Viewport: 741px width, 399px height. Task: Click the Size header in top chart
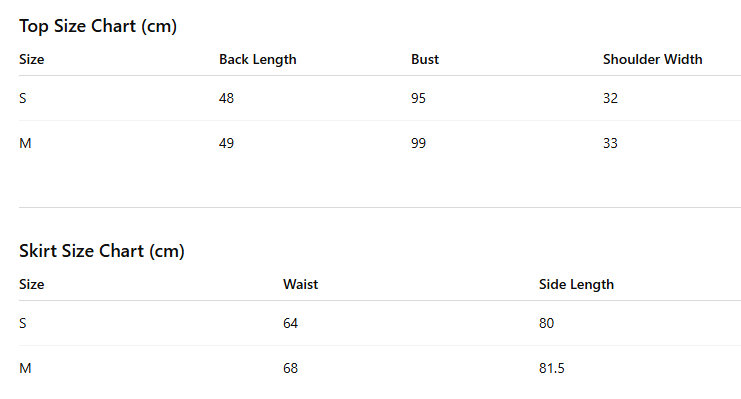32,60
